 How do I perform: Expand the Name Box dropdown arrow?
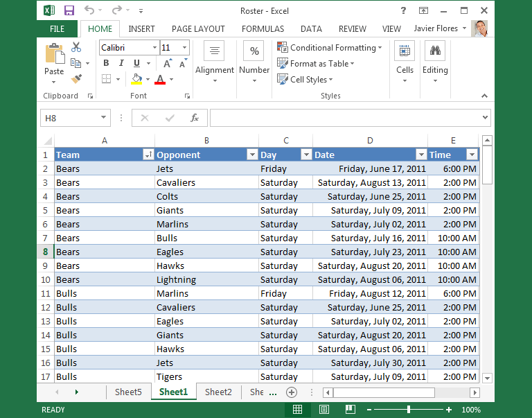pyautogui.click(x=103, y=118)
